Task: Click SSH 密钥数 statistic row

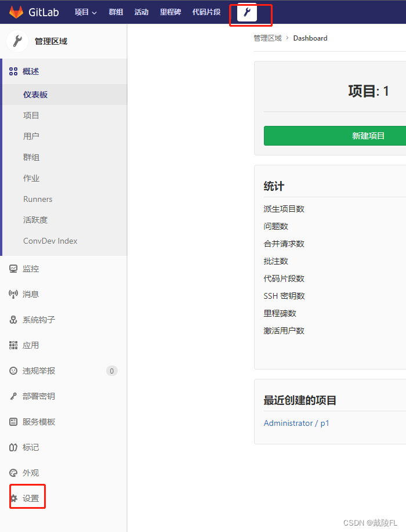Action: point(284,296)
